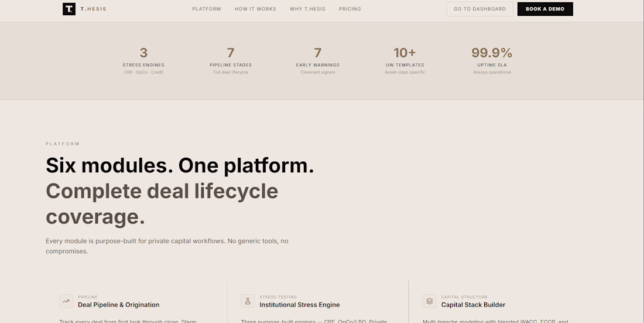
Task: Click the Every module is purpose-built paragraph
Action: (167, 246)
